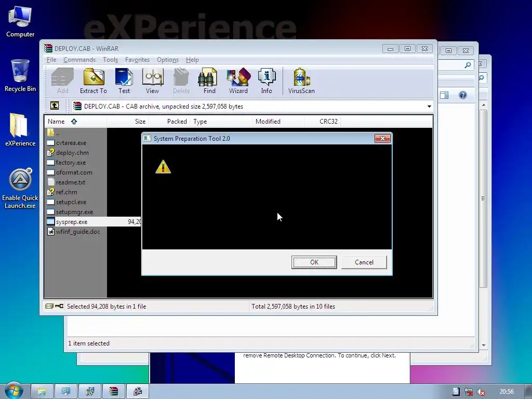
Task: Go up one folder level arrow
Action: [55, 106]
